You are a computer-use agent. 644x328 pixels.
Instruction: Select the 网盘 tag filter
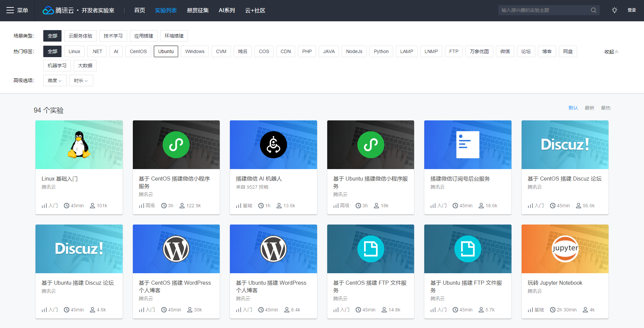click(x=568, y=51)
